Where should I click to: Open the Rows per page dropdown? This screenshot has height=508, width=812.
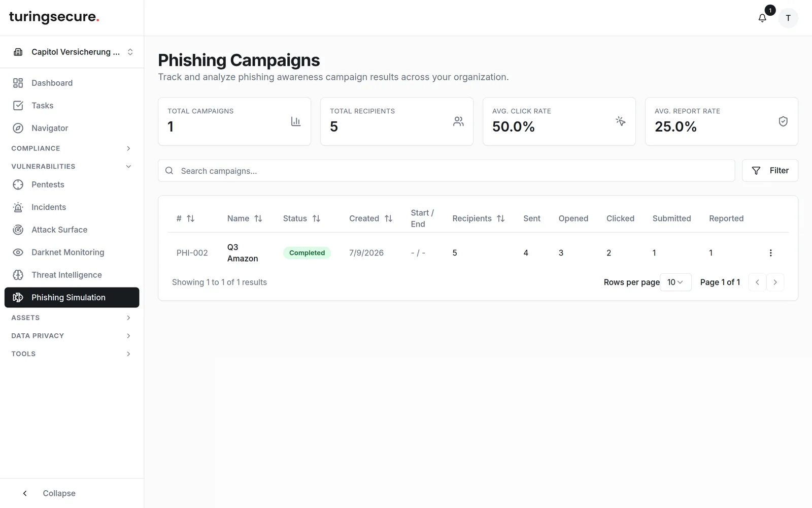pyautogui.click(x=675, y=282)
